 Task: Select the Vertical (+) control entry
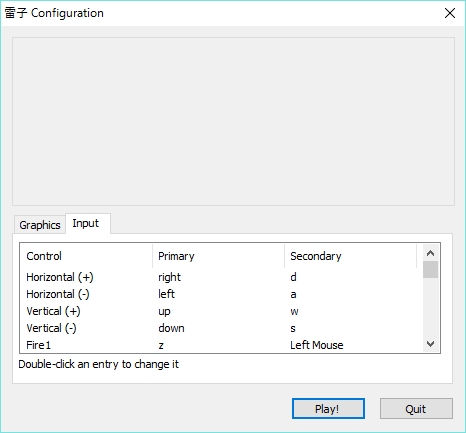(53, 311)
